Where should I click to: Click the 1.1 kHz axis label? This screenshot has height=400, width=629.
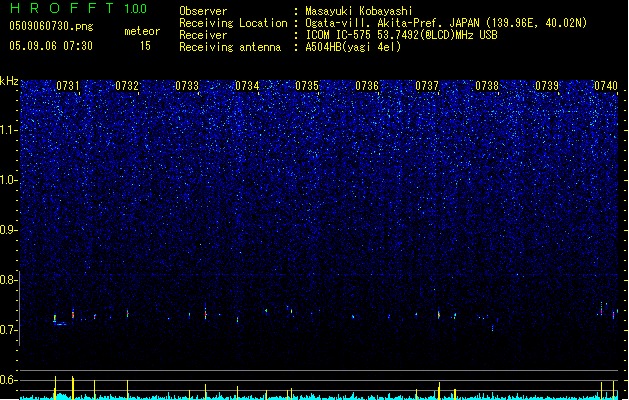click(9, 130)
